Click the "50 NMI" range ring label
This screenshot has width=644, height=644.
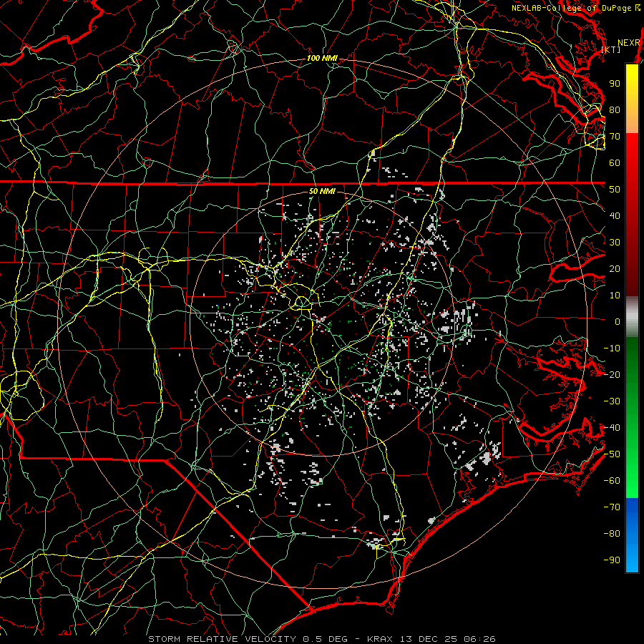point(322,191)
